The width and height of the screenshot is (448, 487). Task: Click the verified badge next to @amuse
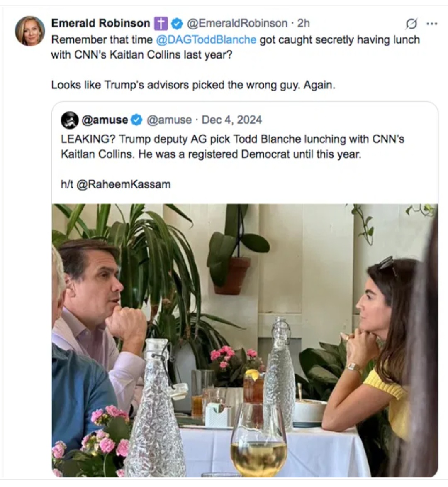pyautogui.click(x=136, y=120)
